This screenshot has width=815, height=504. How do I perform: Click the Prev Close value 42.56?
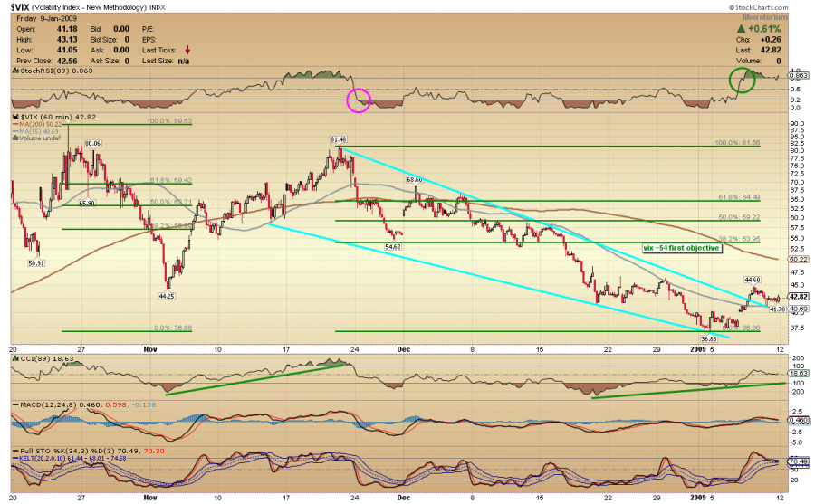(67, 61)
